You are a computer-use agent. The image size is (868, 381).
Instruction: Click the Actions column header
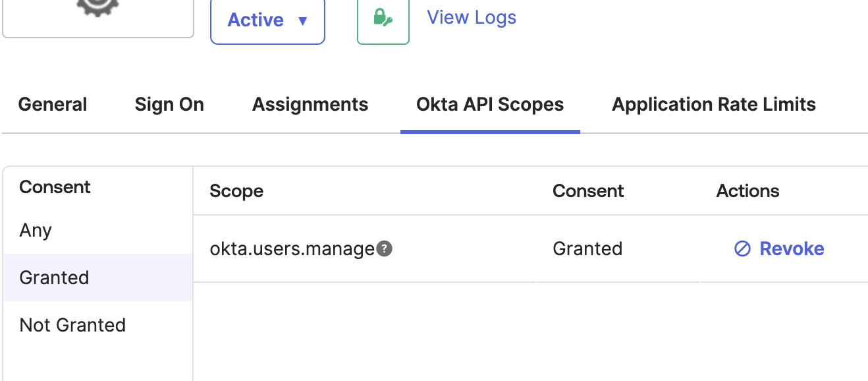click(x=747, y=191)
